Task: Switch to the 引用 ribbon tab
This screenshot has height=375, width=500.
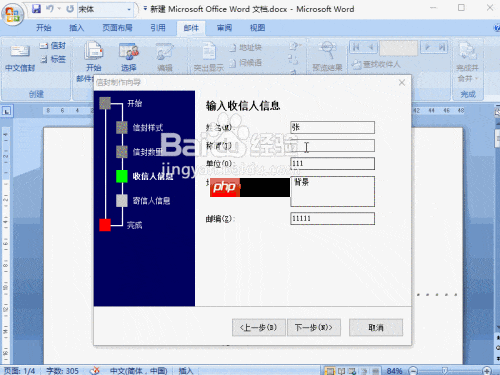Action: [x=158, y=28]
